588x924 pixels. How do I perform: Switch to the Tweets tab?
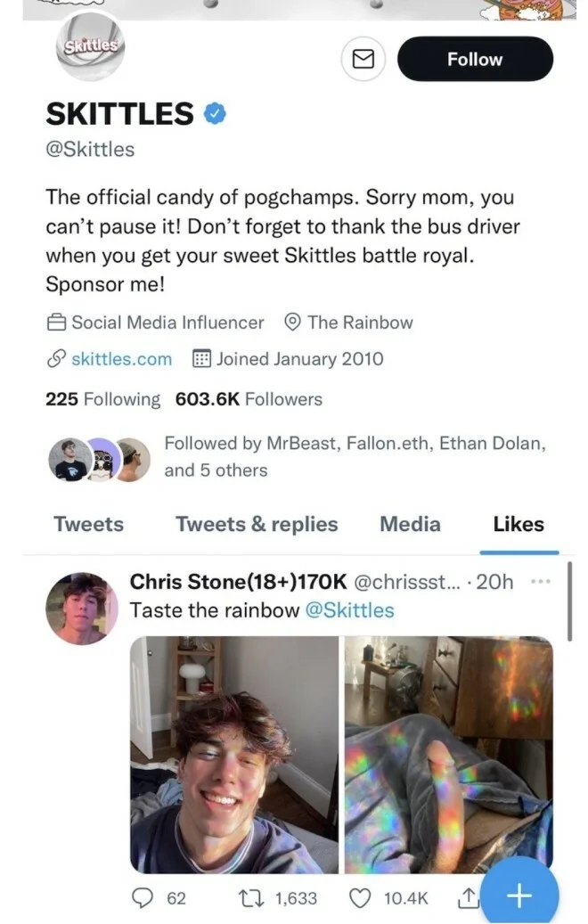coord(89,524)
